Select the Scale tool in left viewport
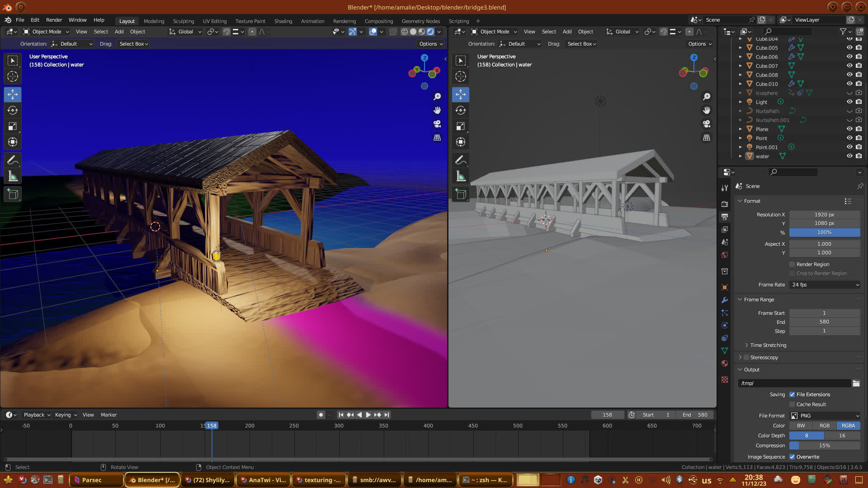868x488 pixels. pos(13,127)
